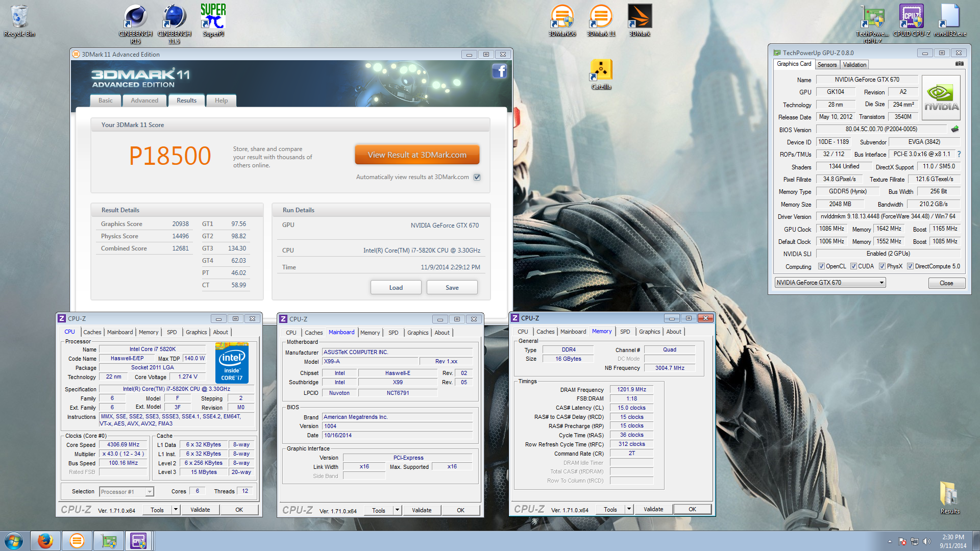
Task: Open Tools dropdown arrow in Mainboard window
Action: pos(397,510)
